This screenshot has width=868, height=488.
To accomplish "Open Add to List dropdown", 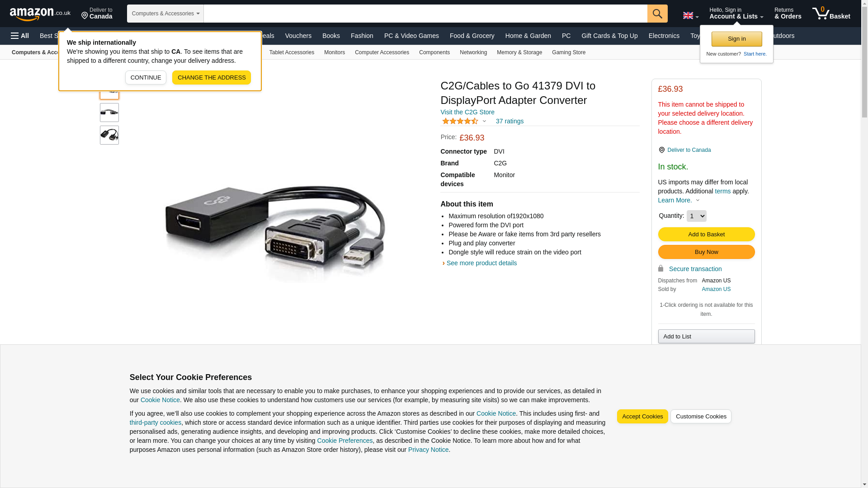I will [x=706, y=337].
